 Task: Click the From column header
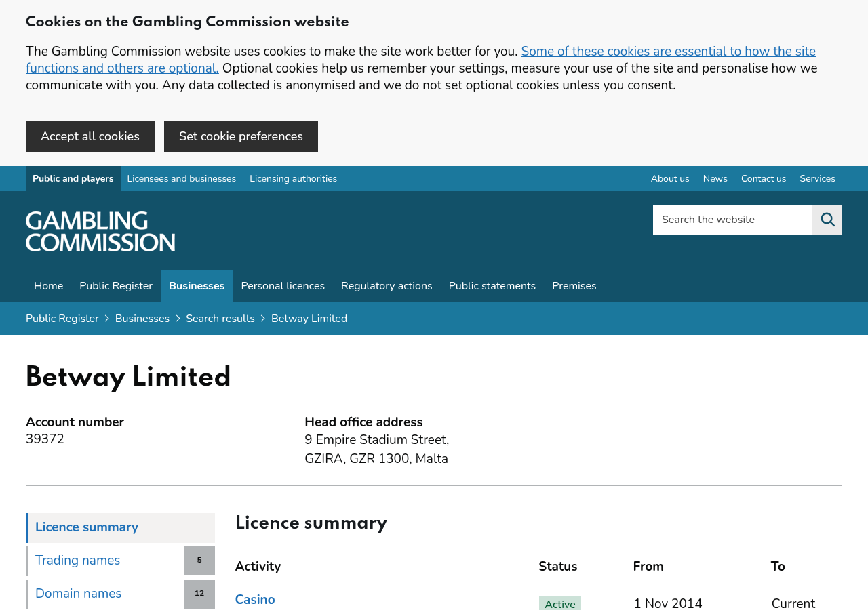[648, 567]
